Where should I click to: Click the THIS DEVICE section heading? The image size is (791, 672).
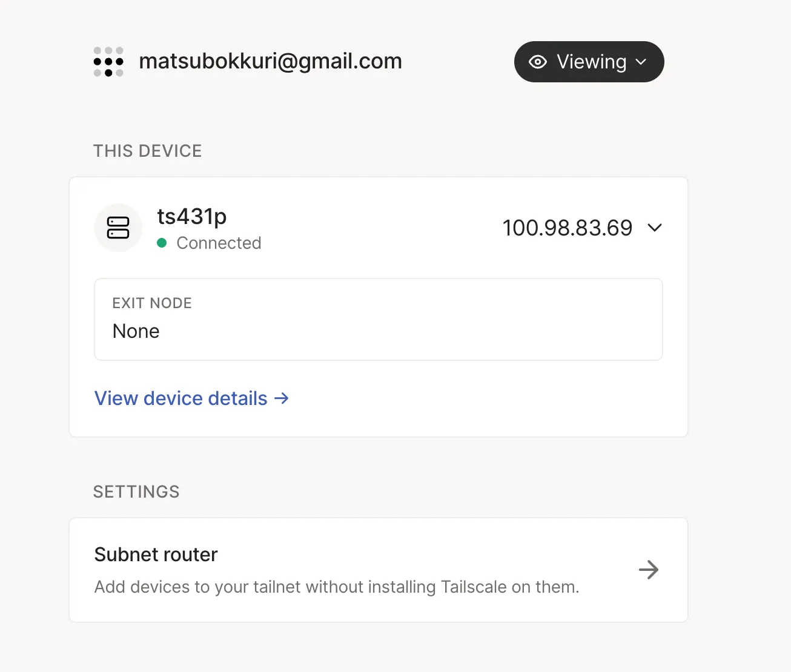point(147,151)
